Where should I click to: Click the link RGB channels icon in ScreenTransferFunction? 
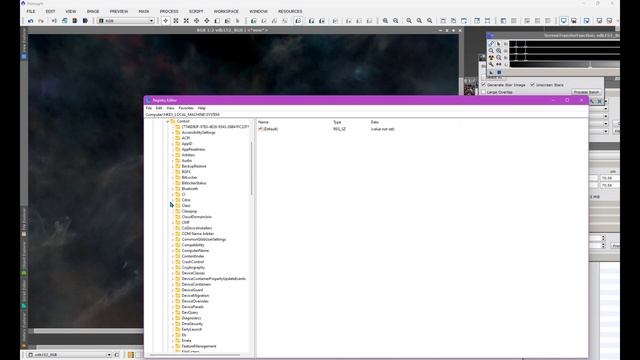click(x=491, y=44)
